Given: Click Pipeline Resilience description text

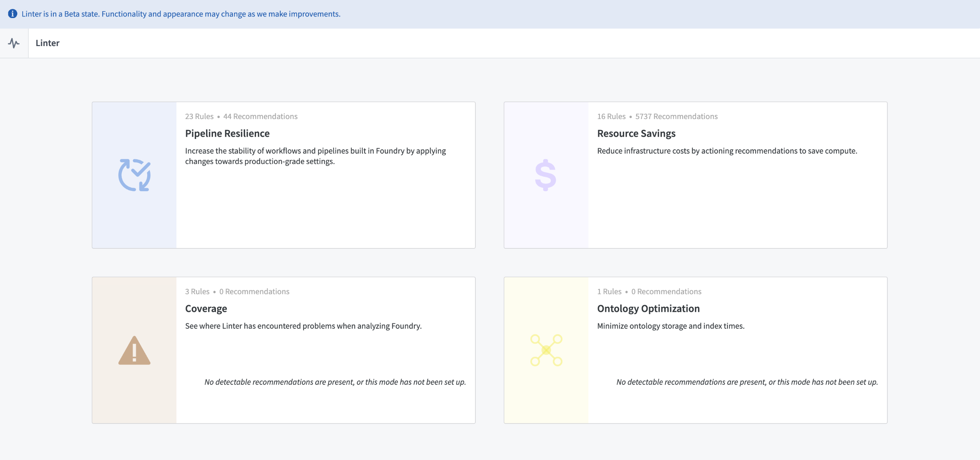Looking at the screenshot, I should tap(316, 156).
